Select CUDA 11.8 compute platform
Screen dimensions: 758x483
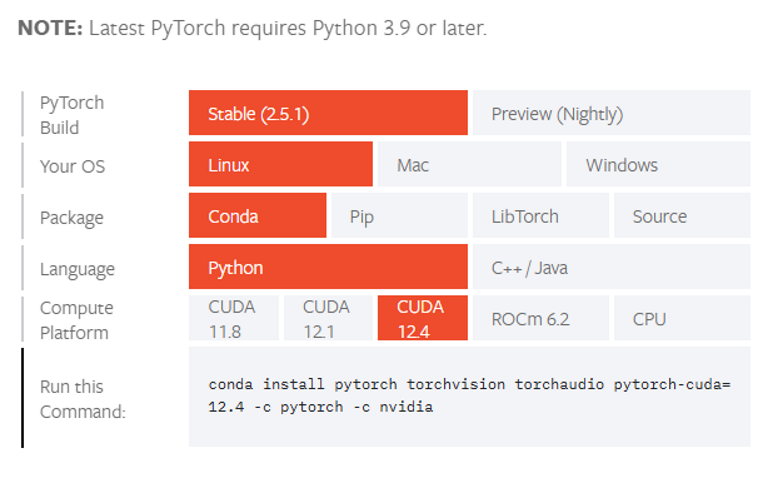pos(233,319)
